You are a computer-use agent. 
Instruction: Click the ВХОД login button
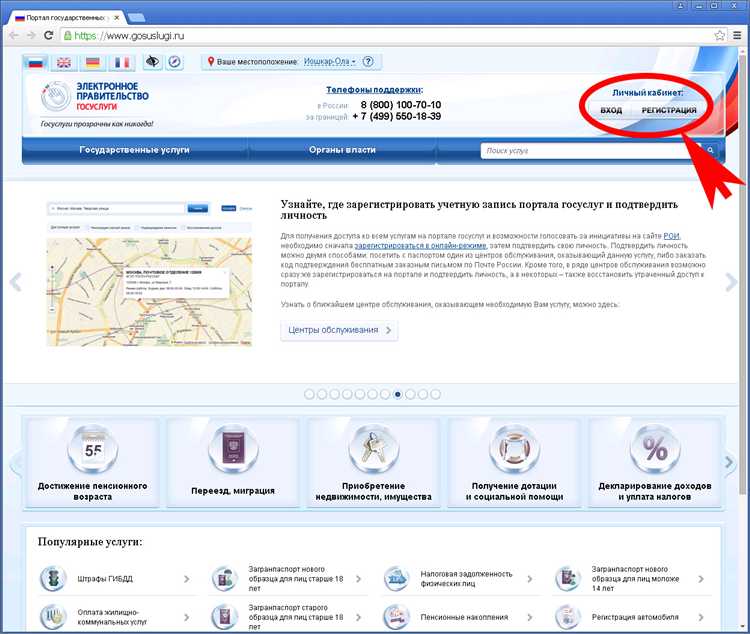(611, 110)
